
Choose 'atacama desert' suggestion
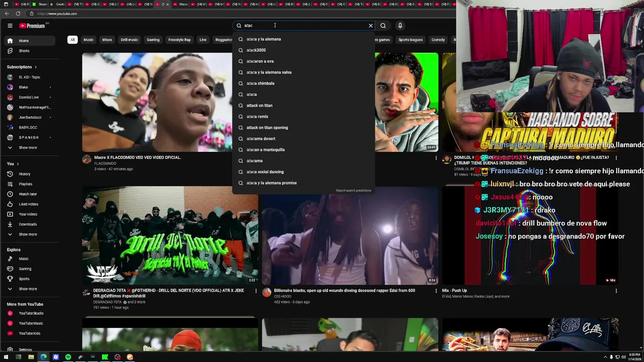point(303,139)
